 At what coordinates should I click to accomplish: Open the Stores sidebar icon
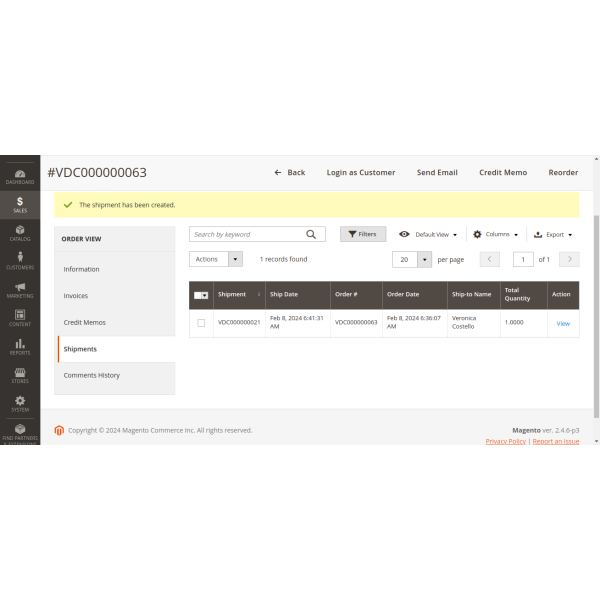click(x=20, y=374)
